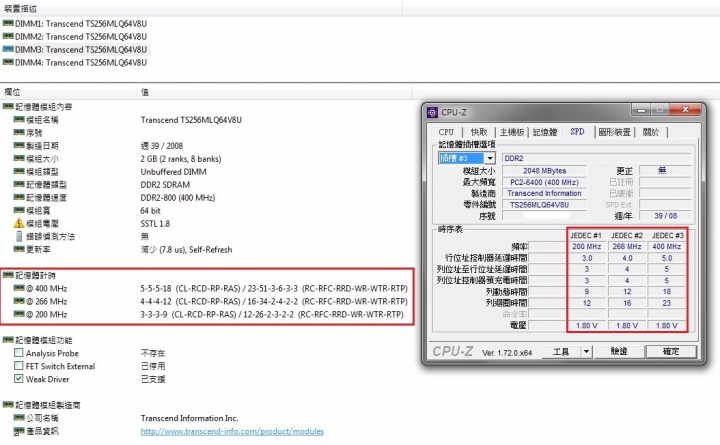Click the 4-4-4-12 timing value row

274,301
